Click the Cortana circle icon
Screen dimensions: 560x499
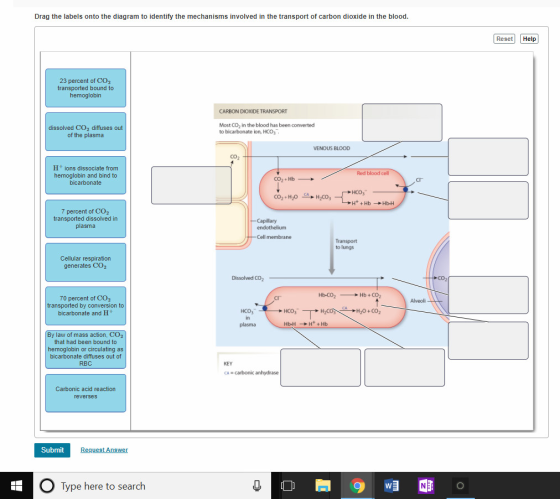point(47,486)
